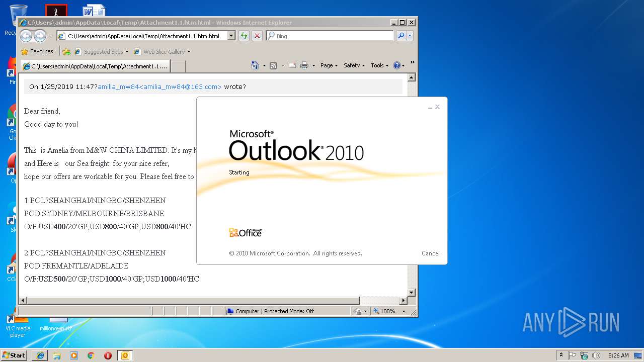Viewport: 644px width, 362px height.
Task: Open the Word document desktop icon
Action: point(94,11)
